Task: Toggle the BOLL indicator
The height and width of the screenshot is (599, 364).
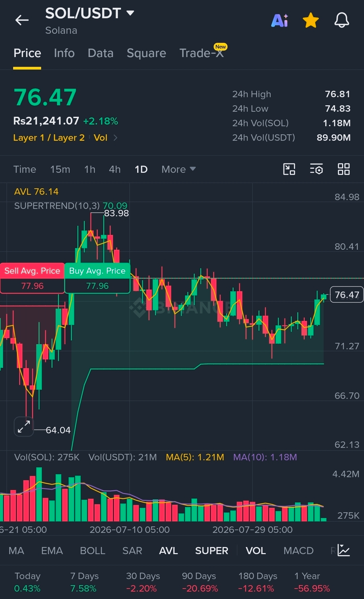Action: 92,551
